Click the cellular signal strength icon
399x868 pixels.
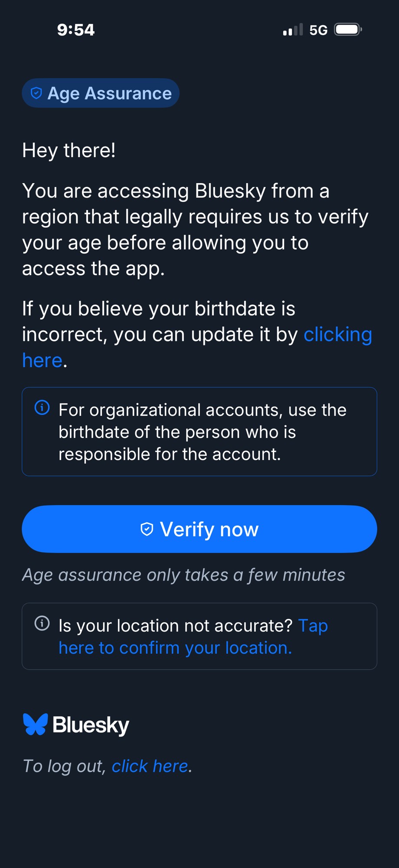tap(293, 30)
